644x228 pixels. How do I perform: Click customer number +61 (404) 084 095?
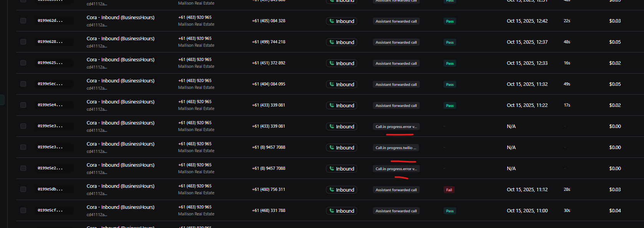(268, 84)
